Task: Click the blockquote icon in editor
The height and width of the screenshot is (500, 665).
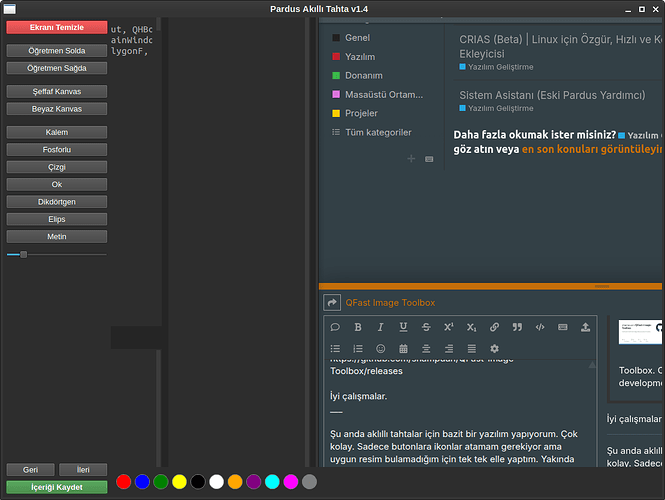Action: click(517, 327)
